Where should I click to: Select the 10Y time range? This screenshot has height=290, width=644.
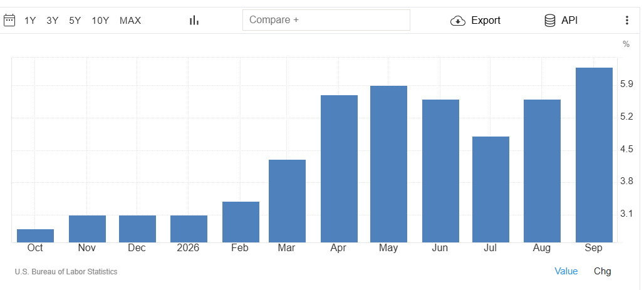point(100,21)
